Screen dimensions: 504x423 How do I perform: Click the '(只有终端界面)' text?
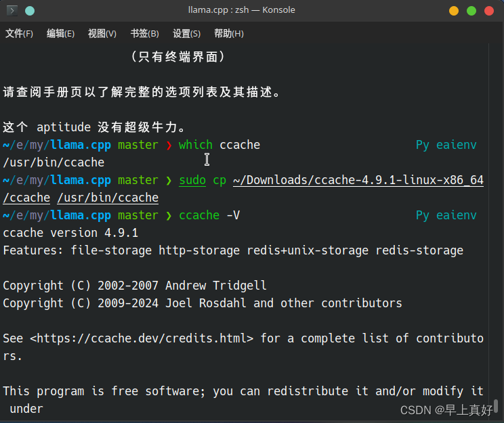click(179, 57)
